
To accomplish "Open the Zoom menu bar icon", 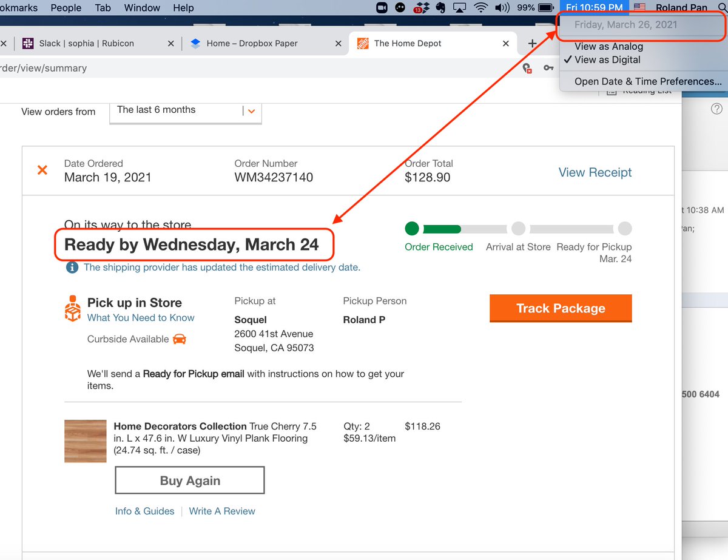I will pos(382,8).
